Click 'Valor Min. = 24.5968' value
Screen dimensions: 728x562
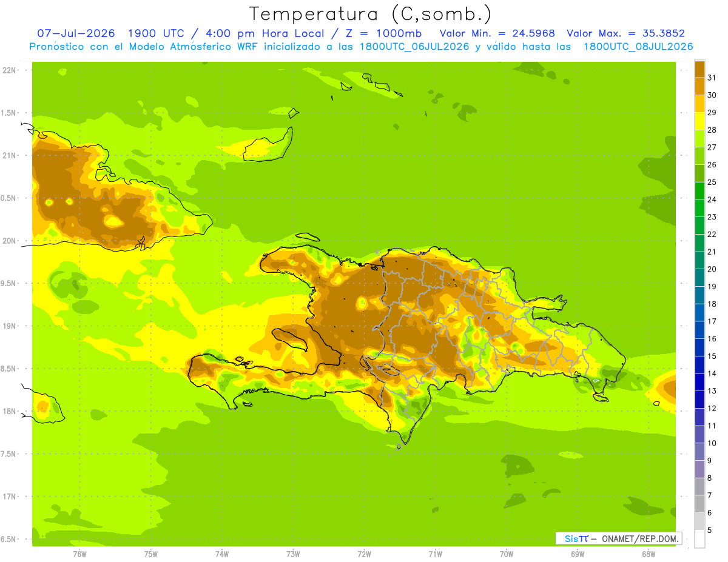(x=497, y=33)
